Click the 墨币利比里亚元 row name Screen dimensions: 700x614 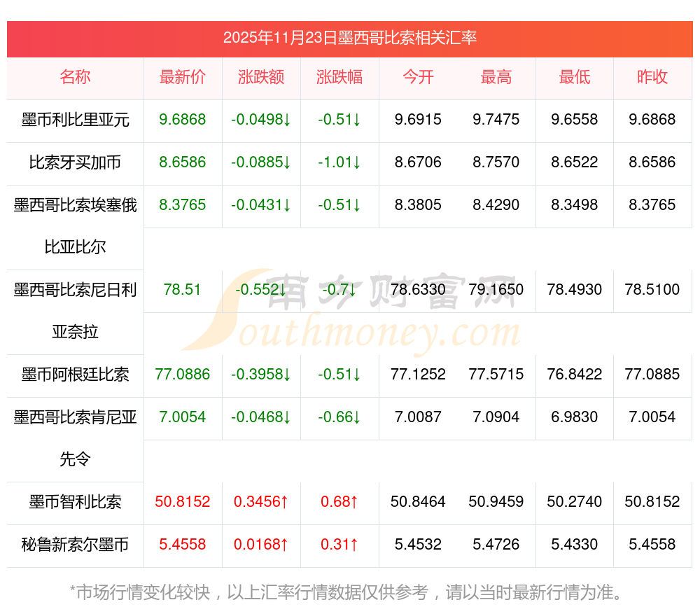75,120
